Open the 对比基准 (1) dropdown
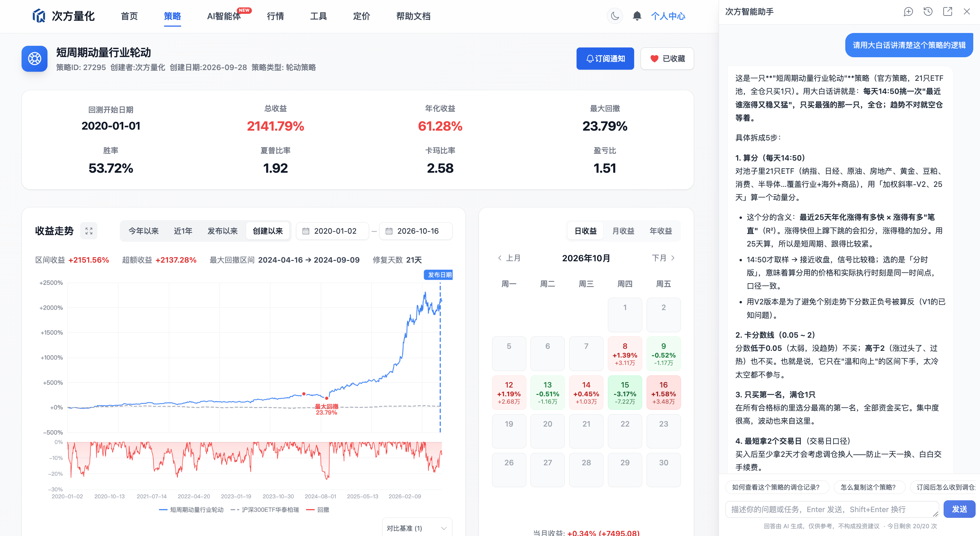The image size is (980, 536). 417,528
